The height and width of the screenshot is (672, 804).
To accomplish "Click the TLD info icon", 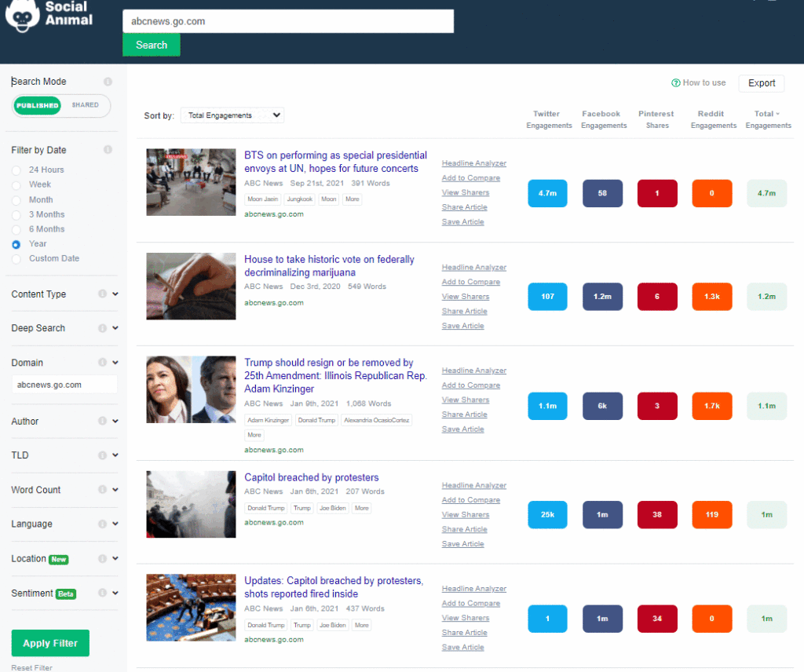I will click(103, 455).
